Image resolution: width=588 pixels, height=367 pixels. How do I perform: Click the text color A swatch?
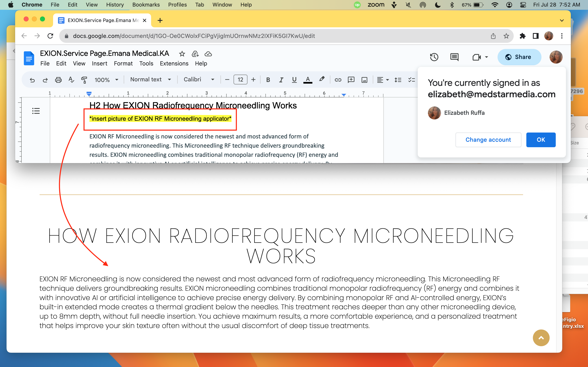pyautogui.click(x=308, y=80)
